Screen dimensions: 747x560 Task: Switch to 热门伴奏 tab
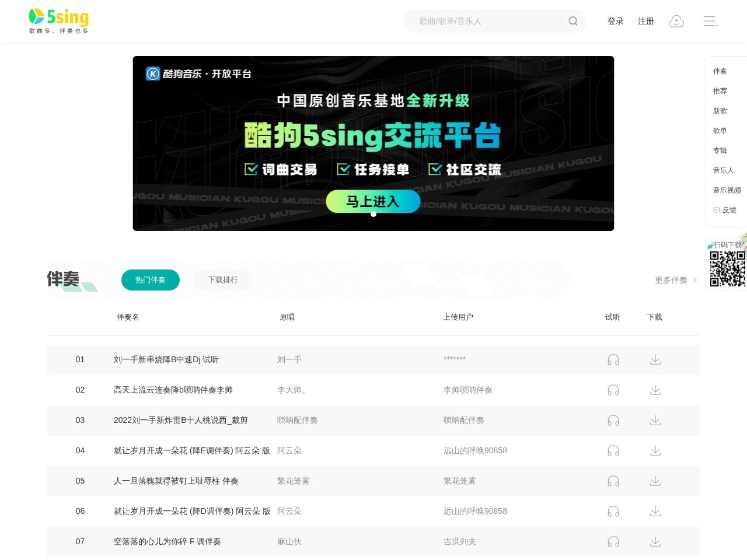pyautogui.click(x=151, y=280)
